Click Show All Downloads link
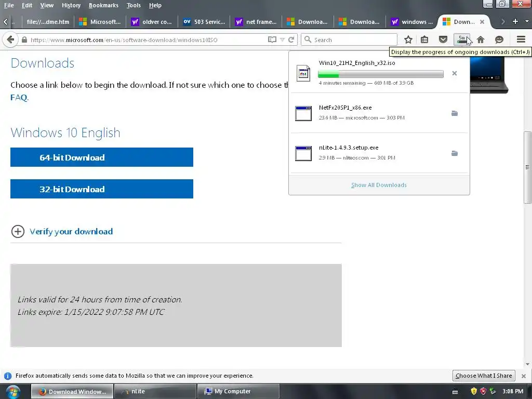This screenshot has width=532, height=399. point(379,185)
